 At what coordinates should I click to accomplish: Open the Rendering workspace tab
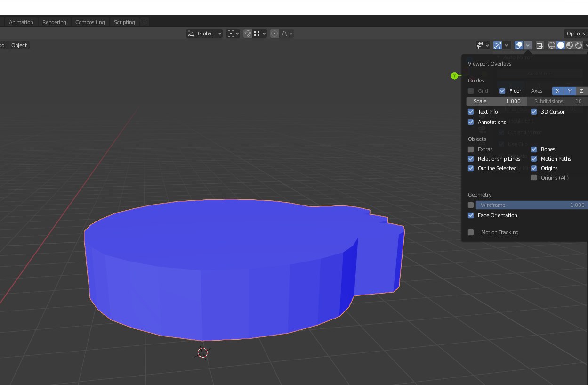click(x=54, y=22)
